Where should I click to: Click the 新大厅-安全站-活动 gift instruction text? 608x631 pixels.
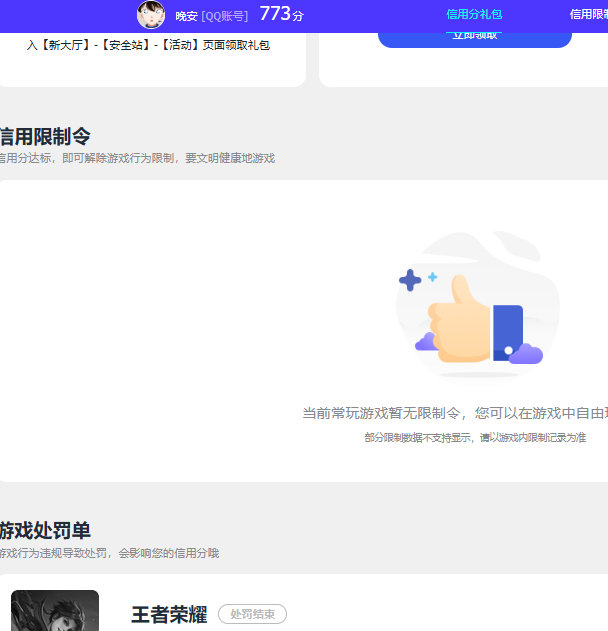(148, 45)
